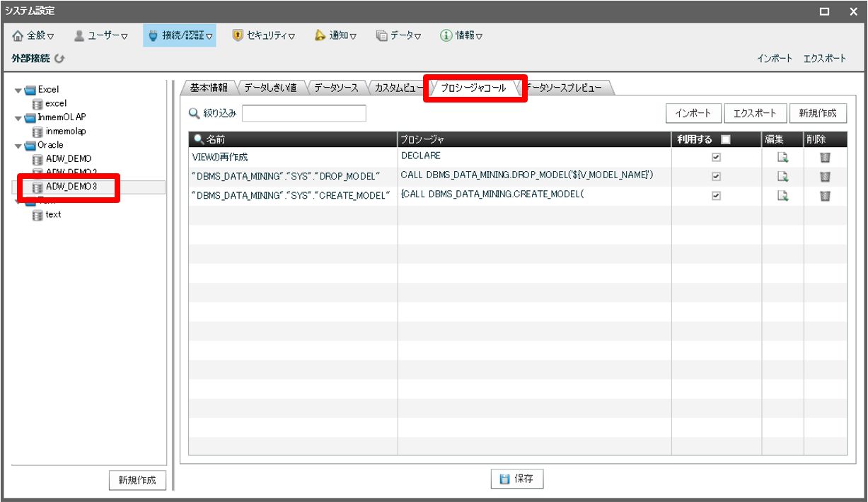The image size is (868, 502).
Task: Toggle the 利用する header select-all checkbox
Action: [725, 140]
